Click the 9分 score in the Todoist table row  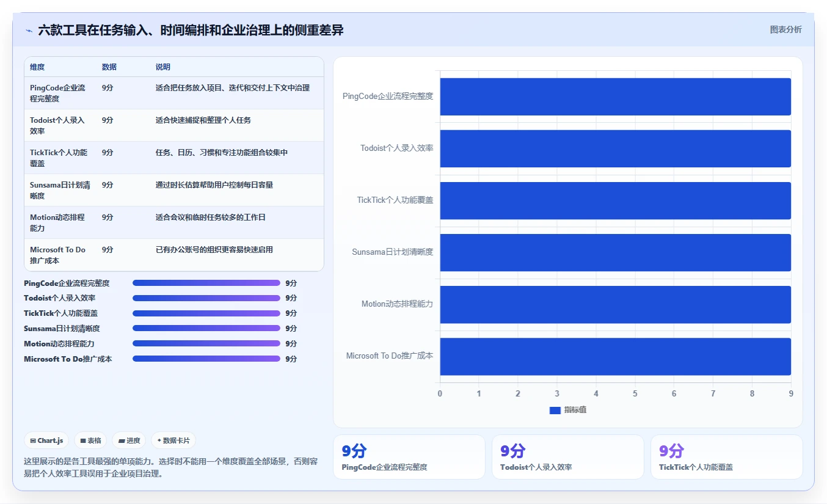(107, 120)
